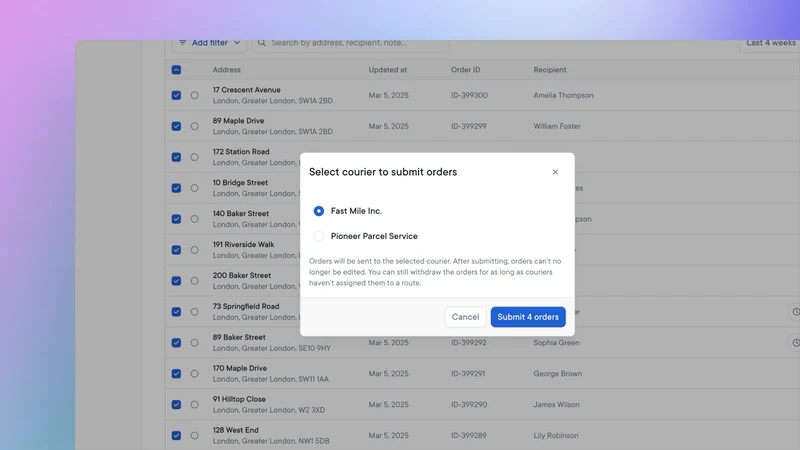Sort by the Address column header
This screenshot has height=450, width=800.
pyautogui.click(x=227, y=70)
